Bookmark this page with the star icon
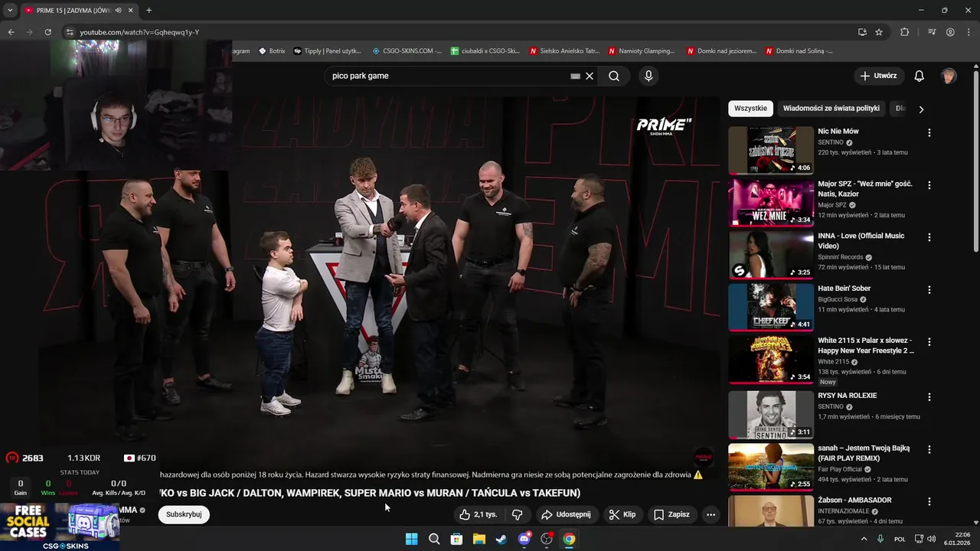Viewport: 980px width, 551px height. coord(879,32)
